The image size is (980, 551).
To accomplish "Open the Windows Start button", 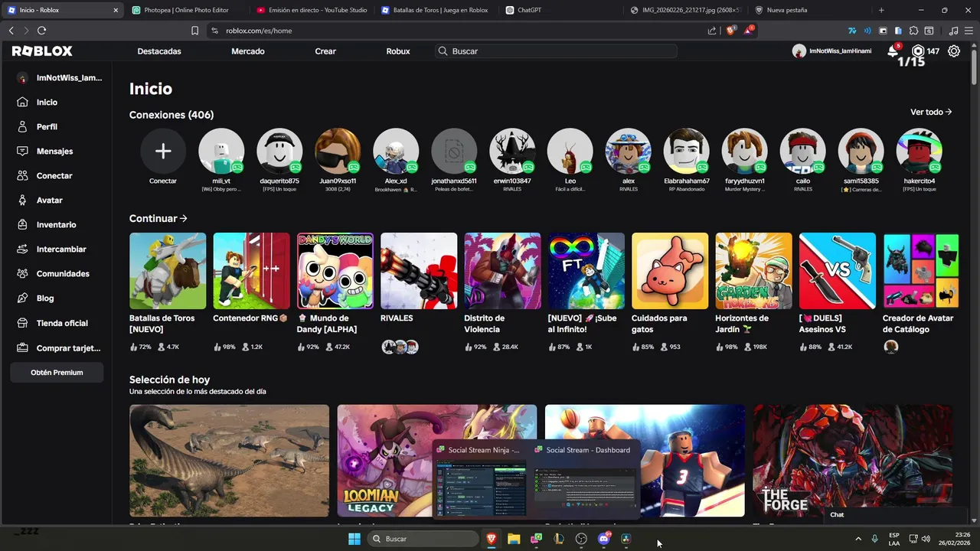I will click(x=354, y=539).
